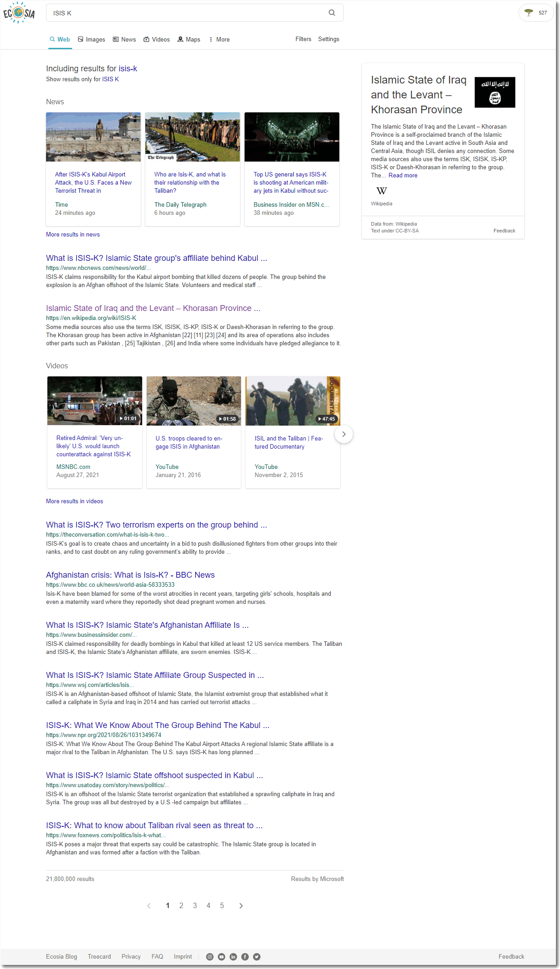Viewport: 560px width, 969px height.
Task: Open the Filters options
Action: click(303, 39)
